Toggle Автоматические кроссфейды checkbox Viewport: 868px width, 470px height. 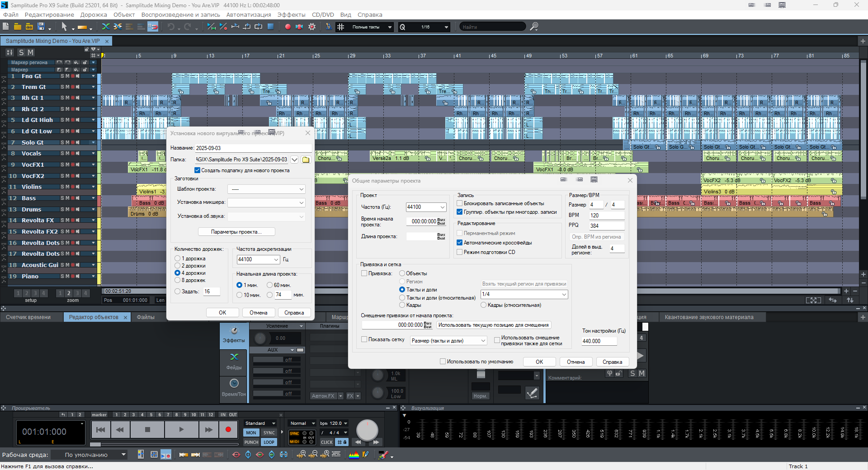click(460, 243)
